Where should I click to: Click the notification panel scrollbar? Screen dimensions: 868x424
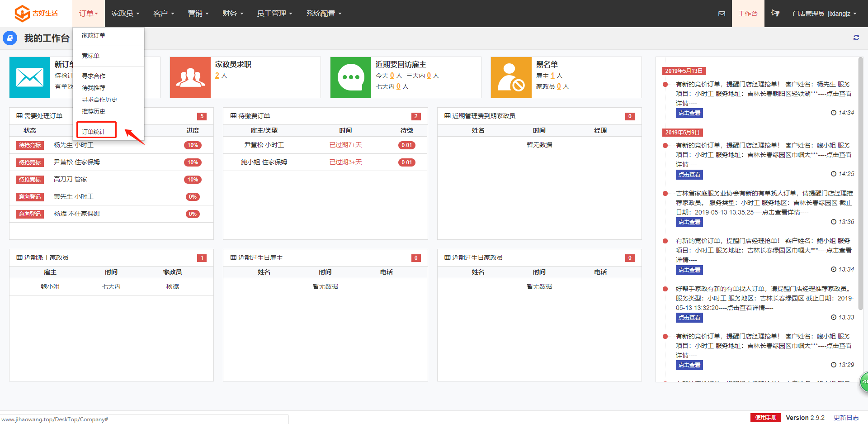[x=861, y=183]
